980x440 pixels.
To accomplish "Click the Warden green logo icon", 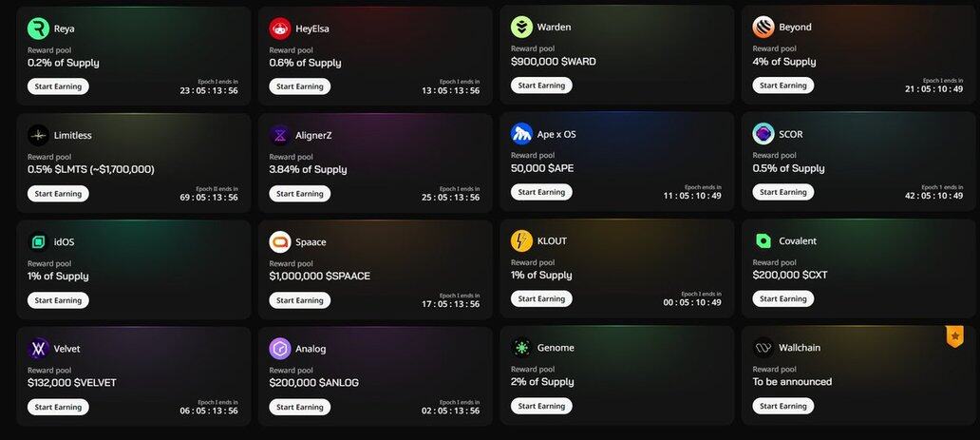I will pos(521,27).
